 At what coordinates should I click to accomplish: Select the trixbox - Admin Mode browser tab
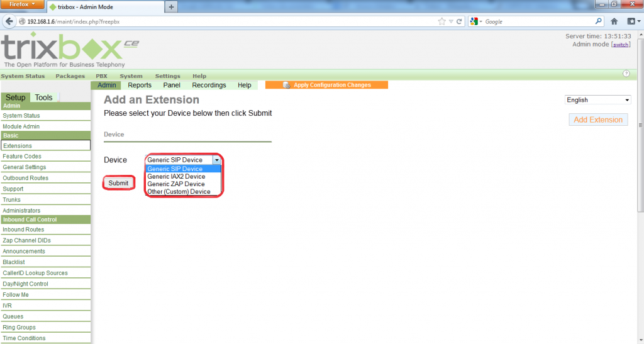105,7
